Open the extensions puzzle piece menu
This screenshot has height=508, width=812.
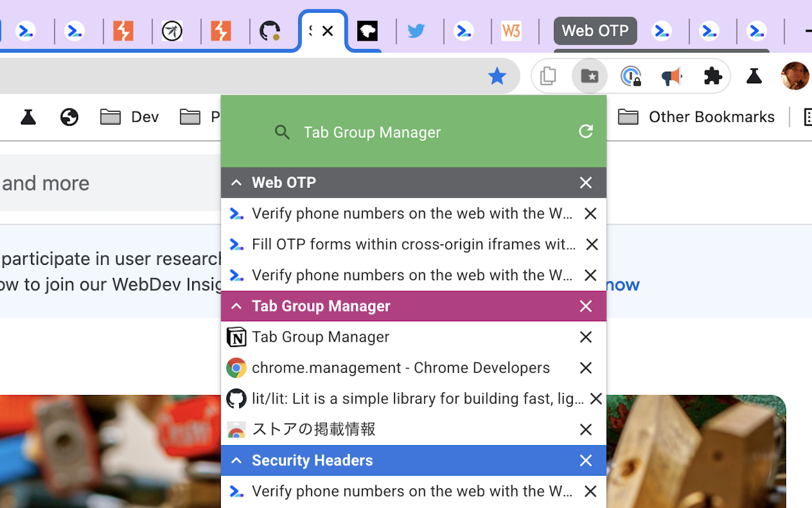pos(712,76)
